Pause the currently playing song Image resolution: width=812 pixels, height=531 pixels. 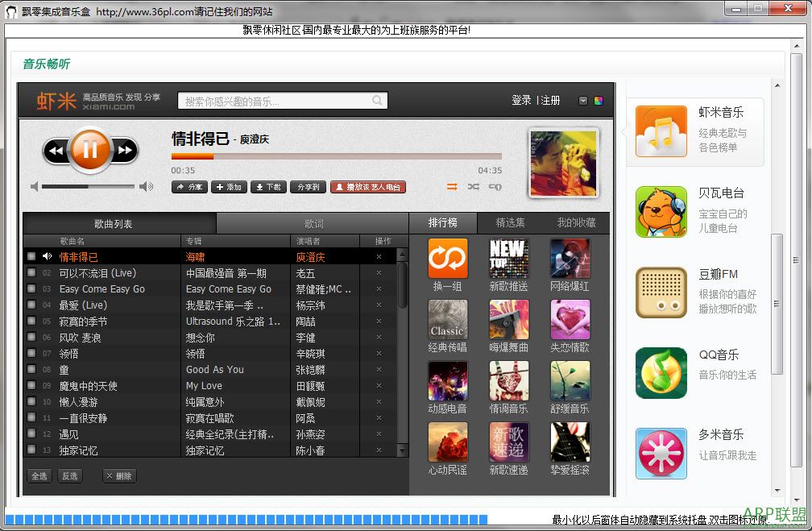point(89,150)
